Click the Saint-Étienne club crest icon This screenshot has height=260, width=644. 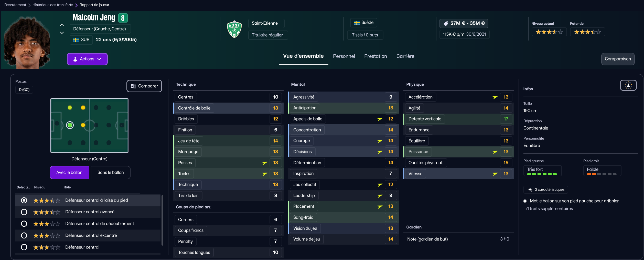click(234, 29)
